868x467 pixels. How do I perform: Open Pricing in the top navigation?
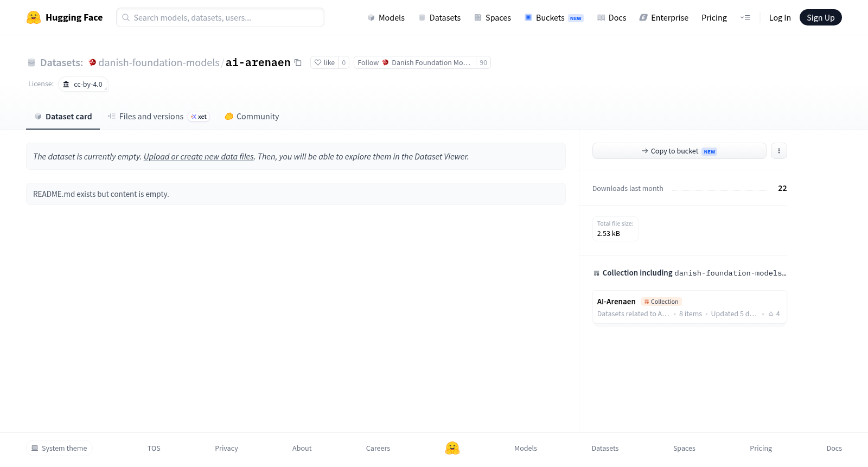(714, 17)
